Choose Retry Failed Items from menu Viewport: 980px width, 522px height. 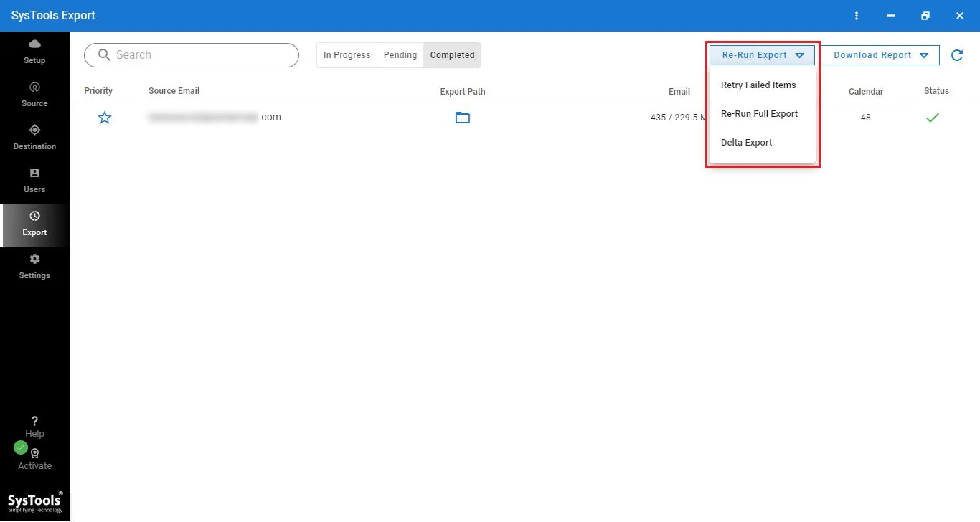(758, 85)
